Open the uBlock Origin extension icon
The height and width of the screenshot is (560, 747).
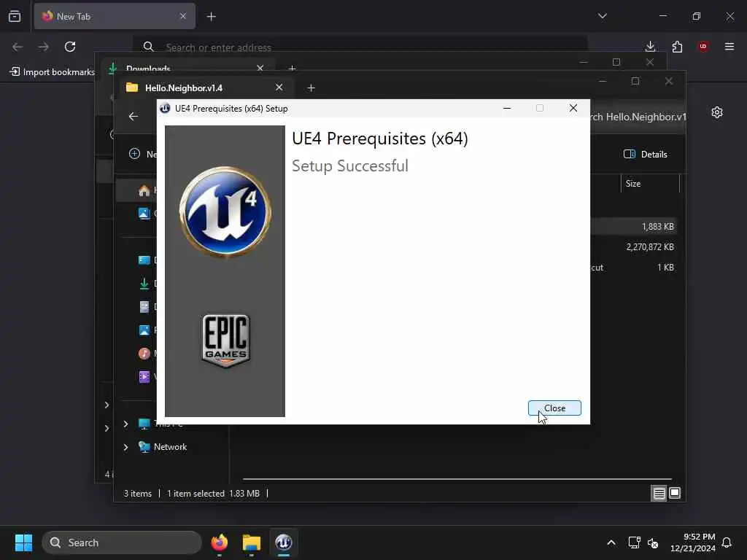click(x=703, y=47)
